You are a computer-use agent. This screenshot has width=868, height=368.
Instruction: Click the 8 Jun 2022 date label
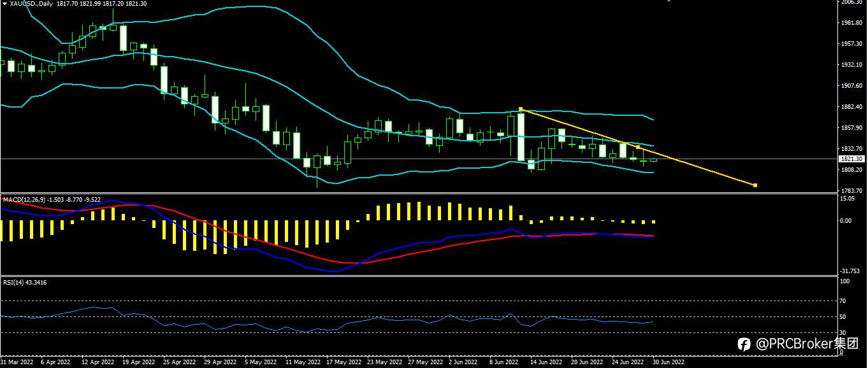(x=504, y=362)
